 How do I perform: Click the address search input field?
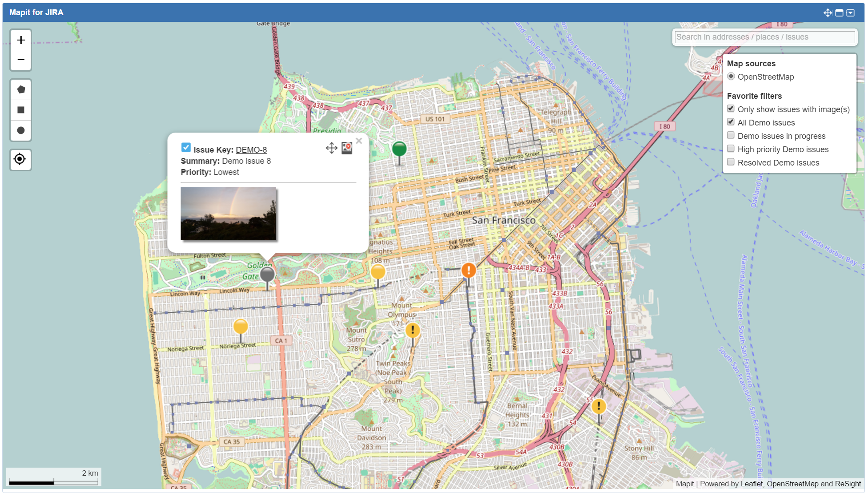764,37
